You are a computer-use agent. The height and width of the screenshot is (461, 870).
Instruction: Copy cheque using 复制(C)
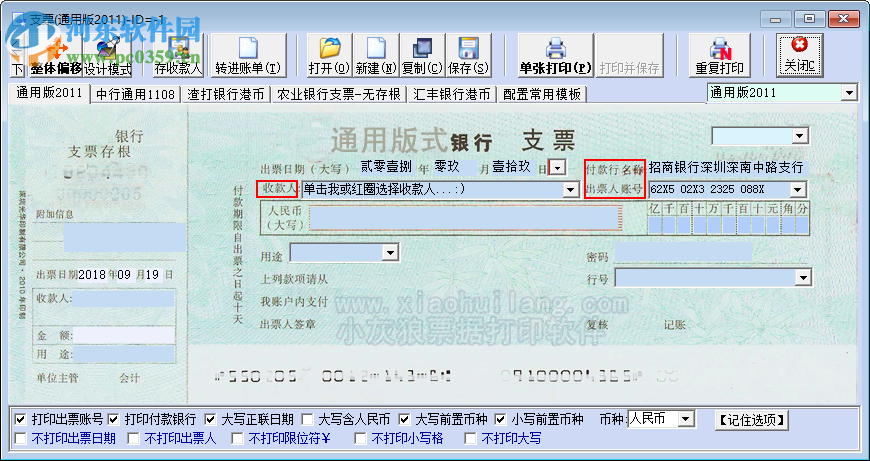(422, 55)
